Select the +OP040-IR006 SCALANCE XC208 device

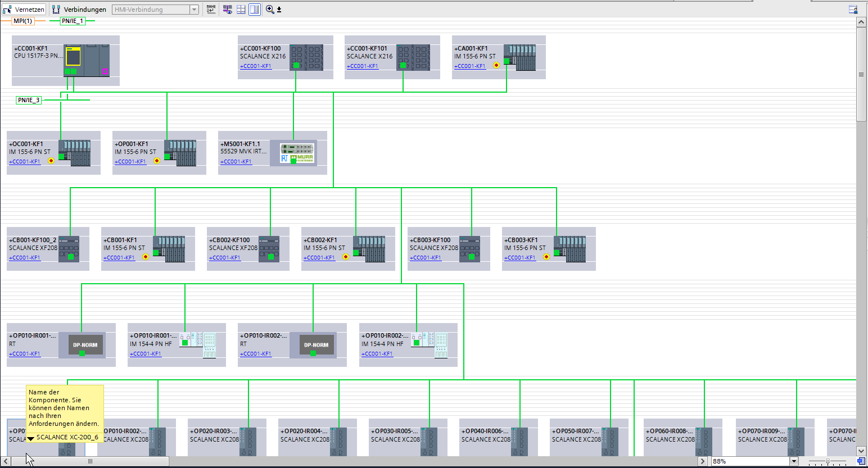point(499,437)
